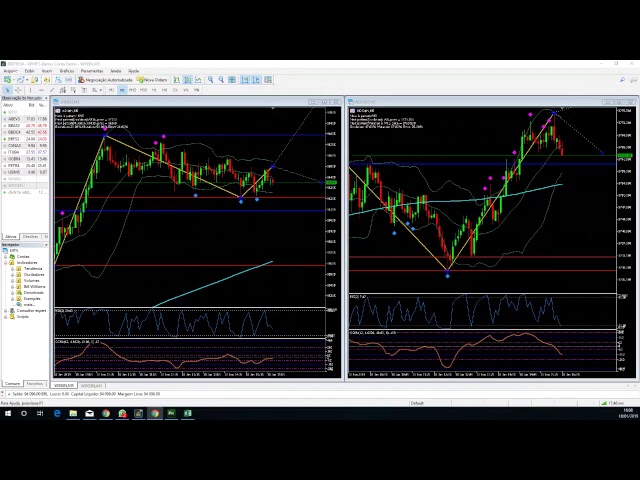Screen dimensions: 640x480
Task: Expand the Consultor expert node
Action: coord(6,311)
